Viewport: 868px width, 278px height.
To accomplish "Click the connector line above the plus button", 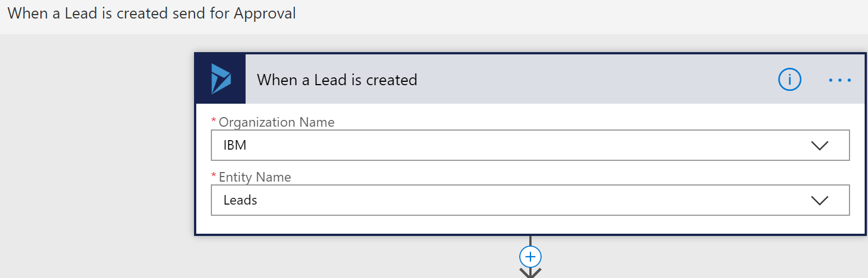I will coord(530,240).
